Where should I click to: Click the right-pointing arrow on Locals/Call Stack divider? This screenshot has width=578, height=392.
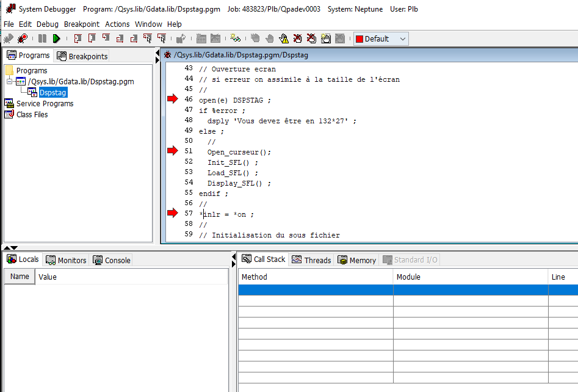233,264
